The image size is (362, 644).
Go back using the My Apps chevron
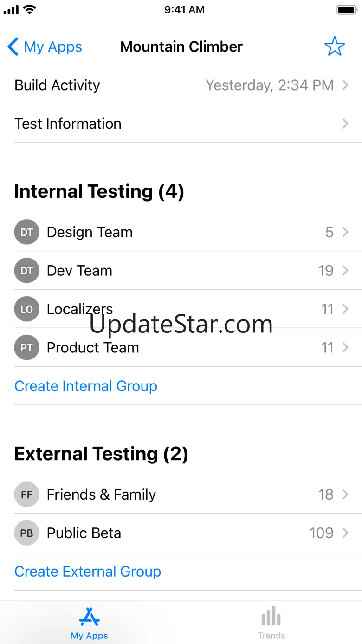13,47
